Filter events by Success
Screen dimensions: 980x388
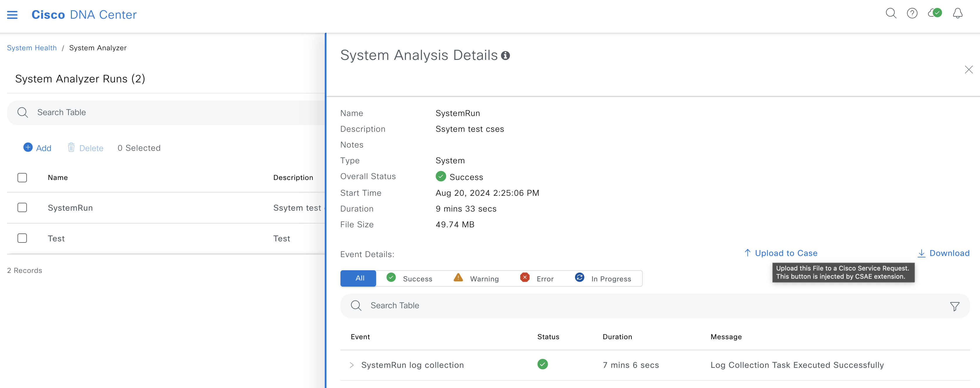[409, 278]
